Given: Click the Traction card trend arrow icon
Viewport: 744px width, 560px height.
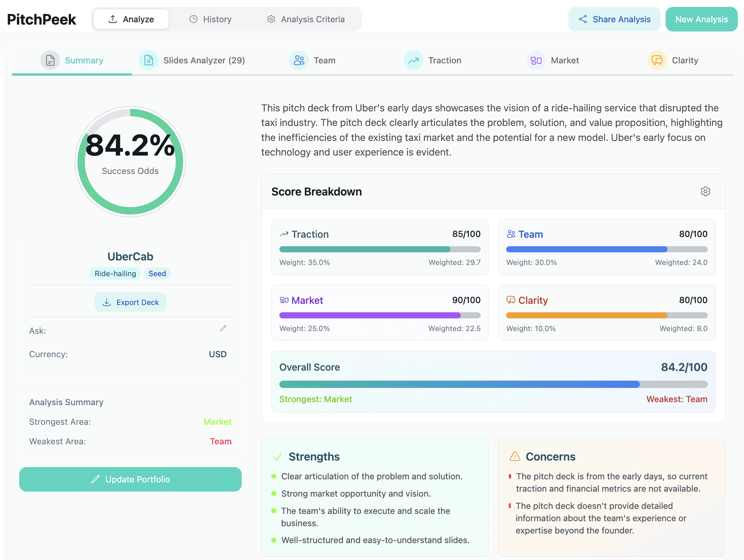Looking at the screenshot, I should (284, 234).
